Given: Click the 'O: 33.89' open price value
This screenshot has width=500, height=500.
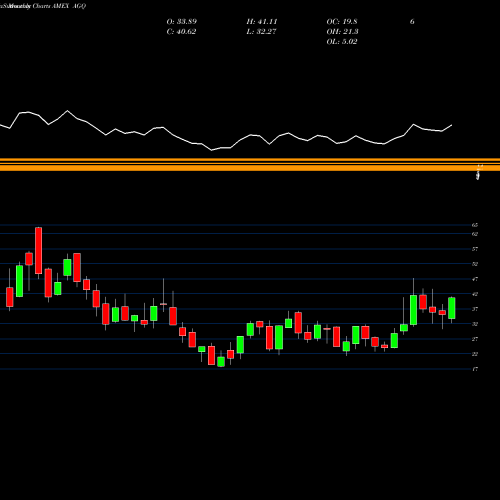Looking at the screenshot, I should click(182, 22).
